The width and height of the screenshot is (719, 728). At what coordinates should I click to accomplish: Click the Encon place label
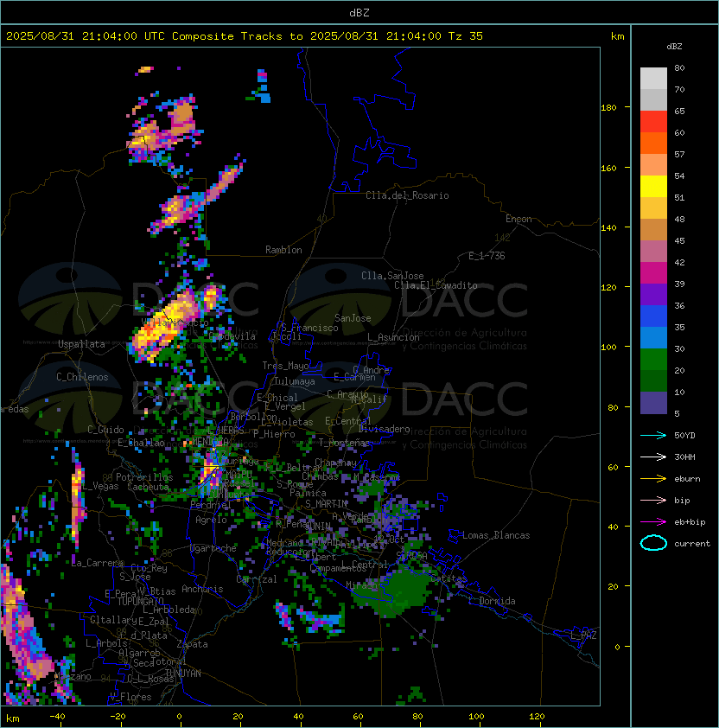(519, 219)
